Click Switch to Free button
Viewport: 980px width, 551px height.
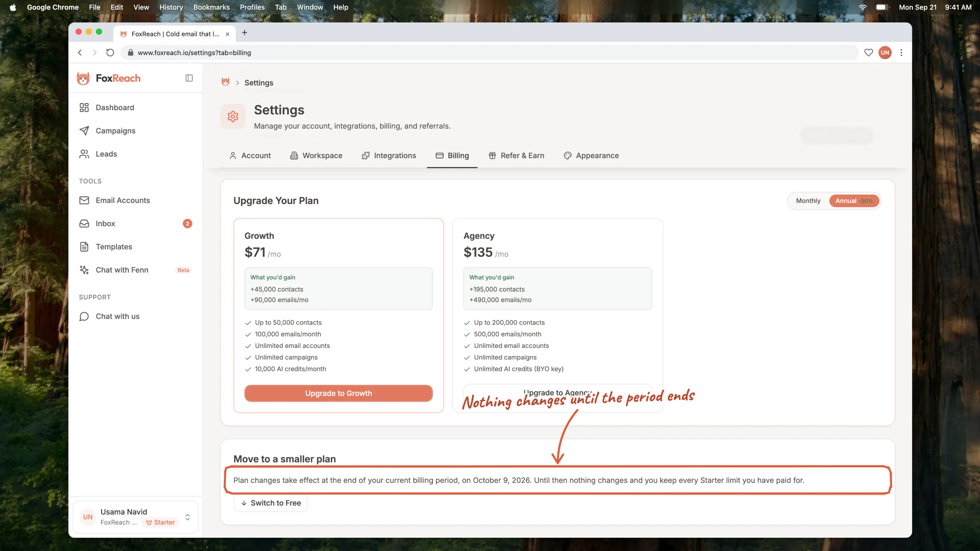[x=271, y=503]
